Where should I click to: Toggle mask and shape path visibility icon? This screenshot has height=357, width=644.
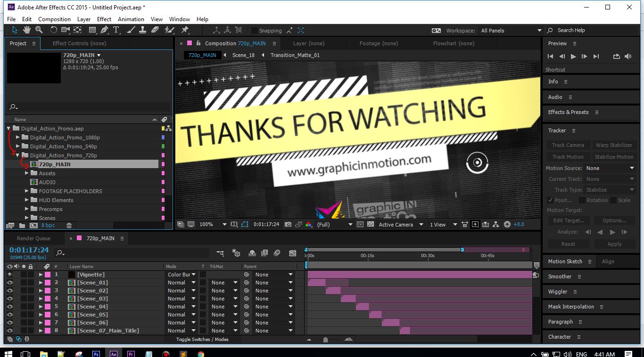(x=245, y=225)
